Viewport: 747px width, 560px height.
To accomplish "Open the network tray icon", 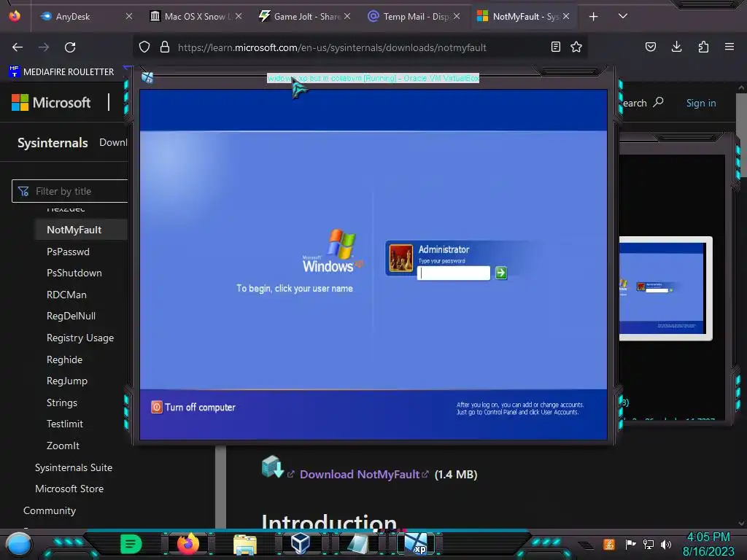I will [649, 544].
